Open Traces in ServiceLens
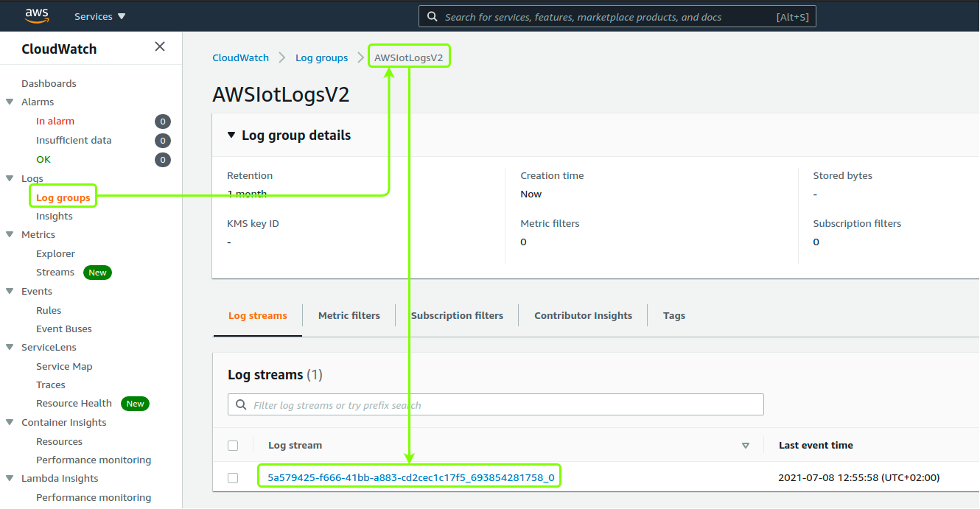 pyautogui.click(x=51, y=385)
